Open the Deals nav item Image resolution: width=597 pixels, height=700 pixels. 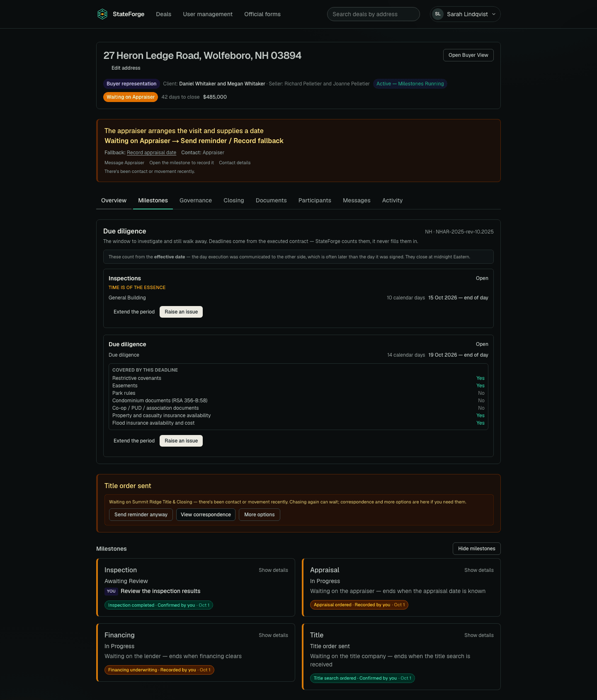coord(163,14)
